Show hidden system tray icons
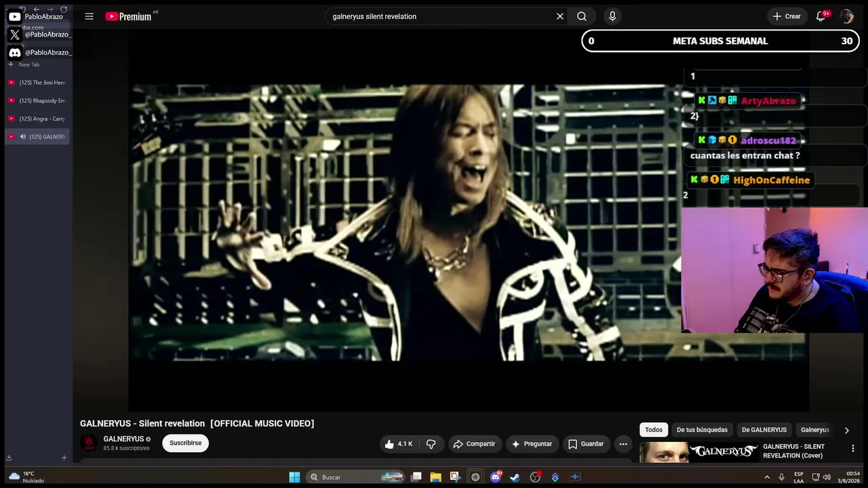Viewport: 868px width, 488px height. (x=767, y=477)
